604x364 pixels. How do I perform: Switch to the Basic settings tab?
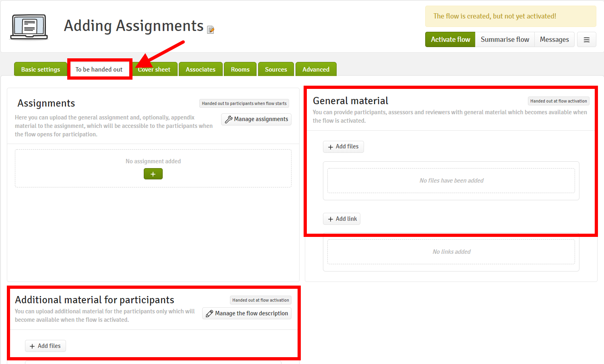[x=41, y=69]
